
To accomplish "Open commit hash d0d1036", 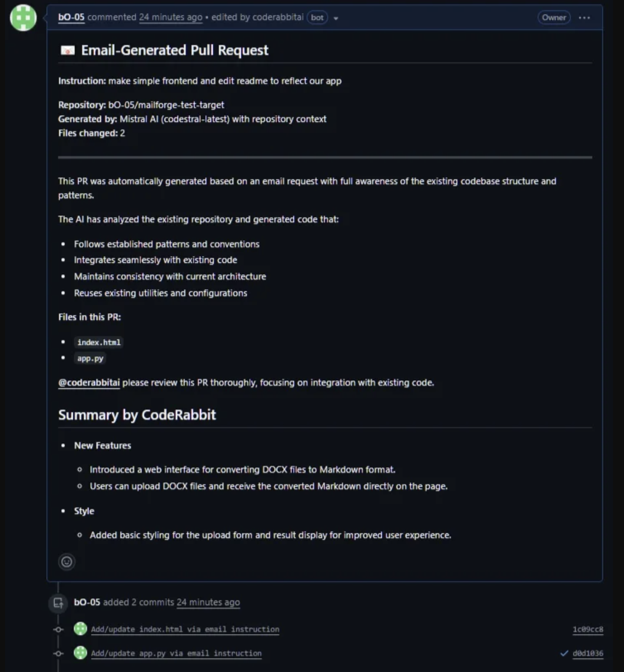I will (x=587, y=653).
